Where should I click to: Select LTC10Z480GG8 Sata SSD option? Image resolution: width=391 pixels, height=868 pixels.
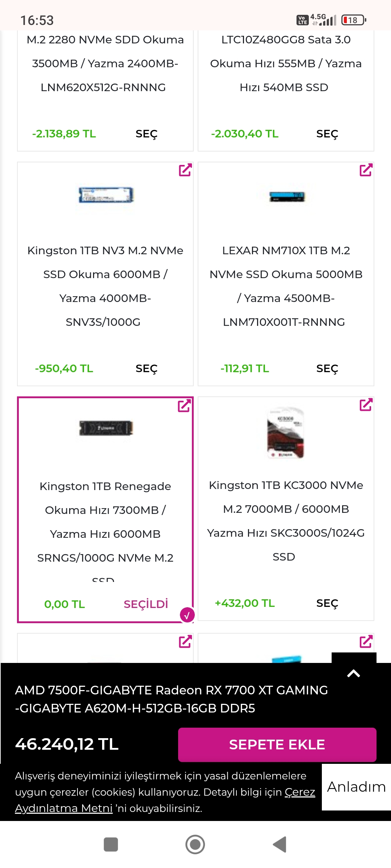point(327,134)
